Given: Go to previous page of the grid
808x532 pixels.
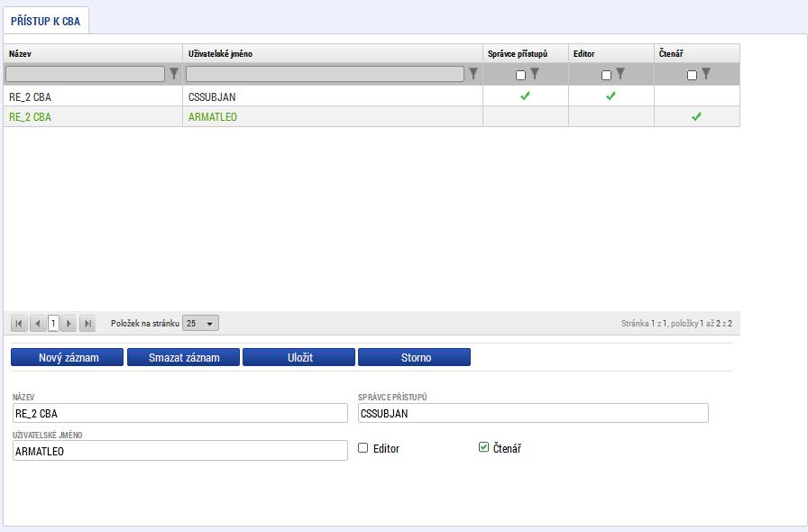Looking at the screenshot, I should [37, 324].
